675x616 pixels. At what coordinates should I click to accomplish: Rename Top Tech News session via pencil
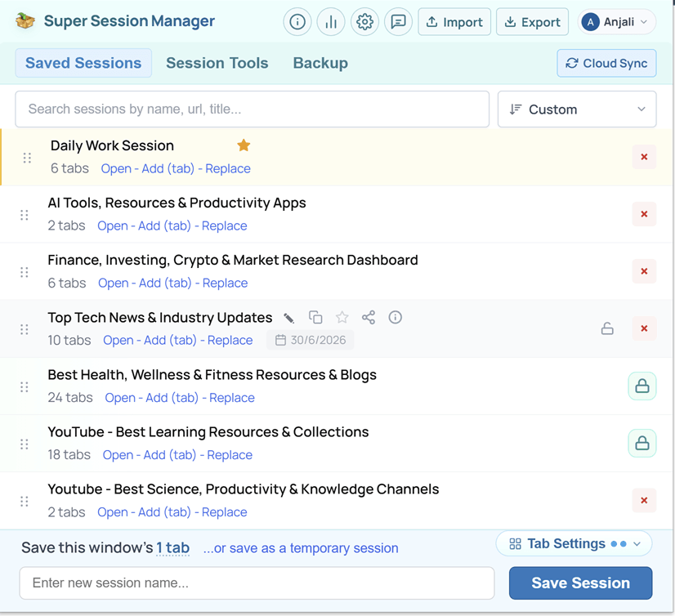point(288,318)
